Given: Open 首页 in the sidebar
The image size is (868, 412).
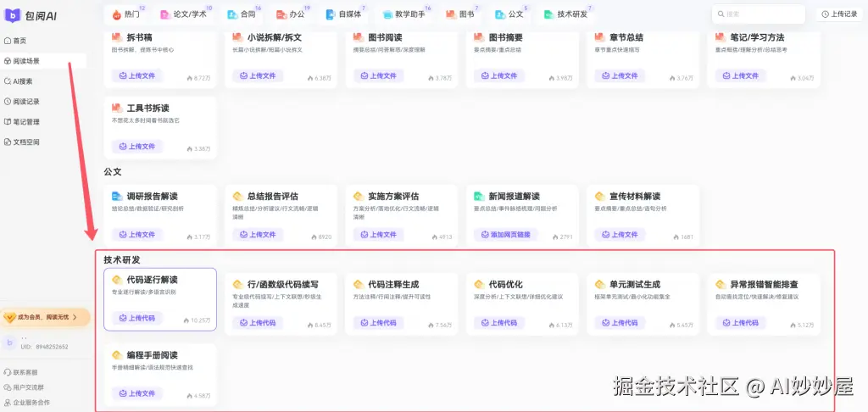Looking at the screenshot, I should pyautogui.click(x=15, y=41).
